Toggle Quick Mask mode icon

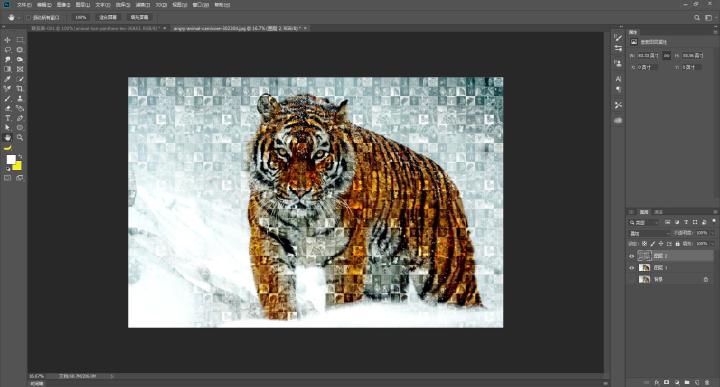pos(7,178)
